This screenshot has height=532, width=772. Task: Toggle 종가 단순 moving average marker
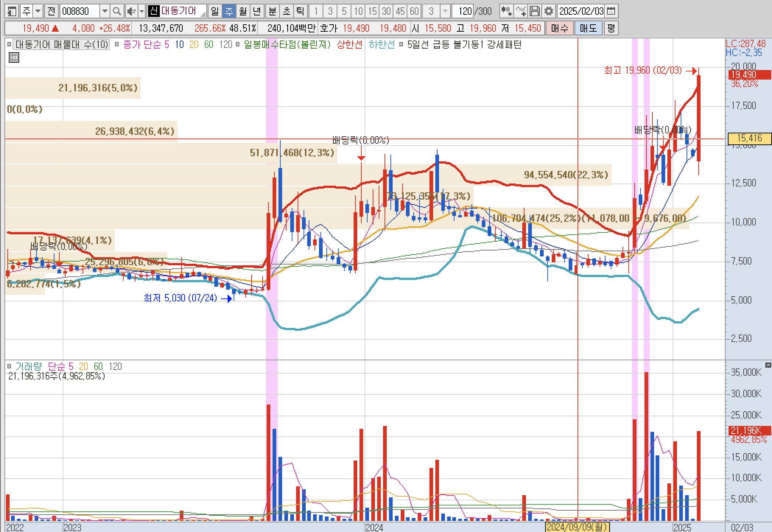117,45
